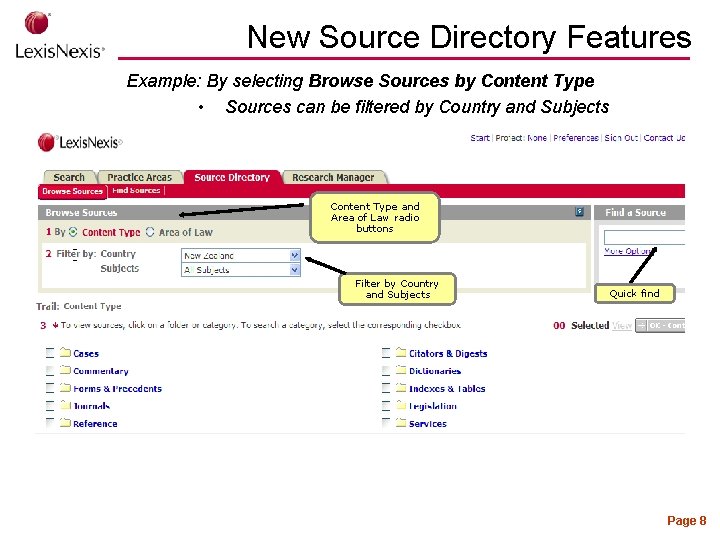Select the Content Type radio button
720x540 pixels.
[73, 232]
